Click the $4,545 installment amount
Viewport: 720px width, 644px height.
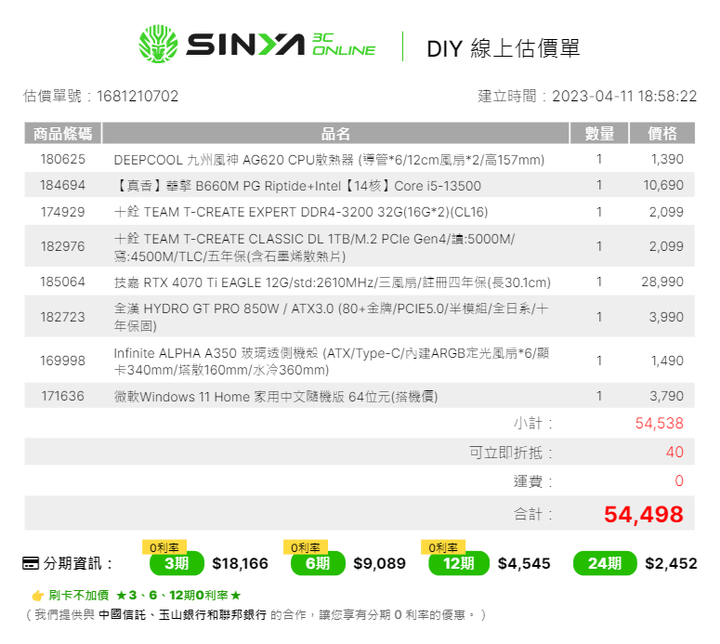point(524,564)
